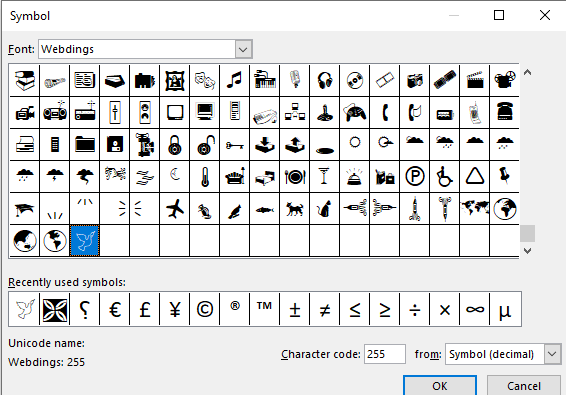Insert the euro sign from recent symbols
The image size is (566, 395).
tap(115, 309)
